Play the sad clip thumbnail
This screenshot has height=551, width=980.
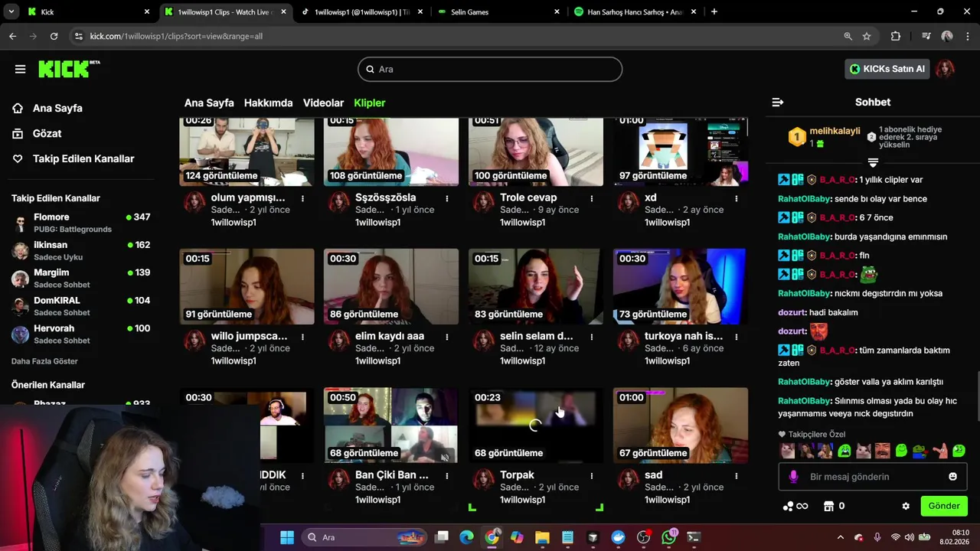pos(681,425)
